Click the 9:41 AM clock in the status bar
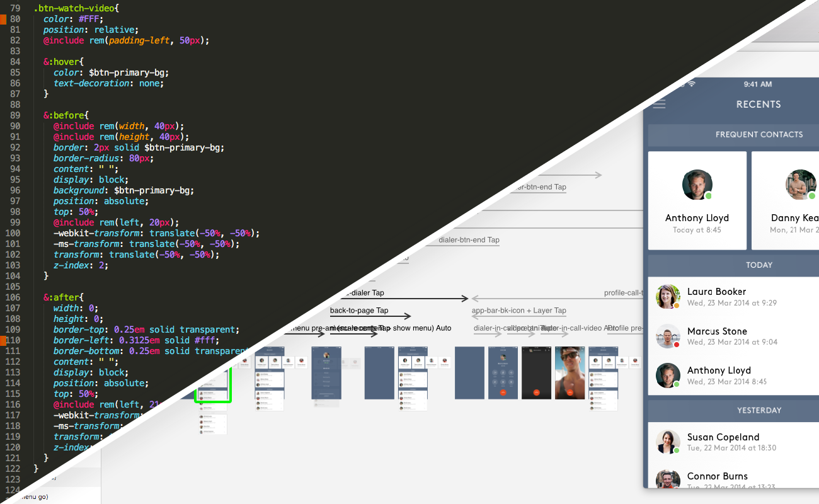This screenshot has height=504, width=819. [758, 84]
